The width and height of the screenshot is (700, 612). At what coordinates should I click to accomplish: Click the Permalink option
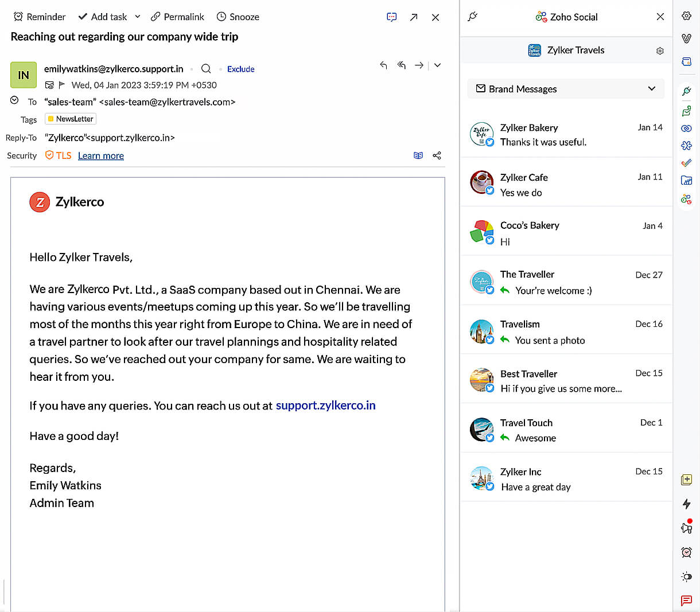tap(177, 17)
